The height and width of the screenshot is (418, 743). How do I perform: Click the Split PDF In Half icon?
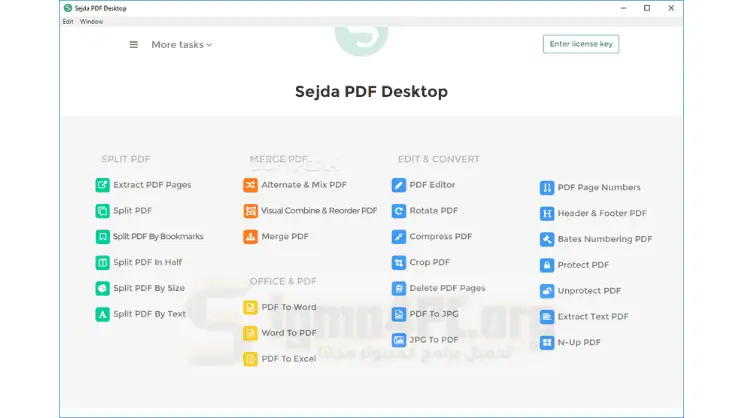(x=102, y=263)
